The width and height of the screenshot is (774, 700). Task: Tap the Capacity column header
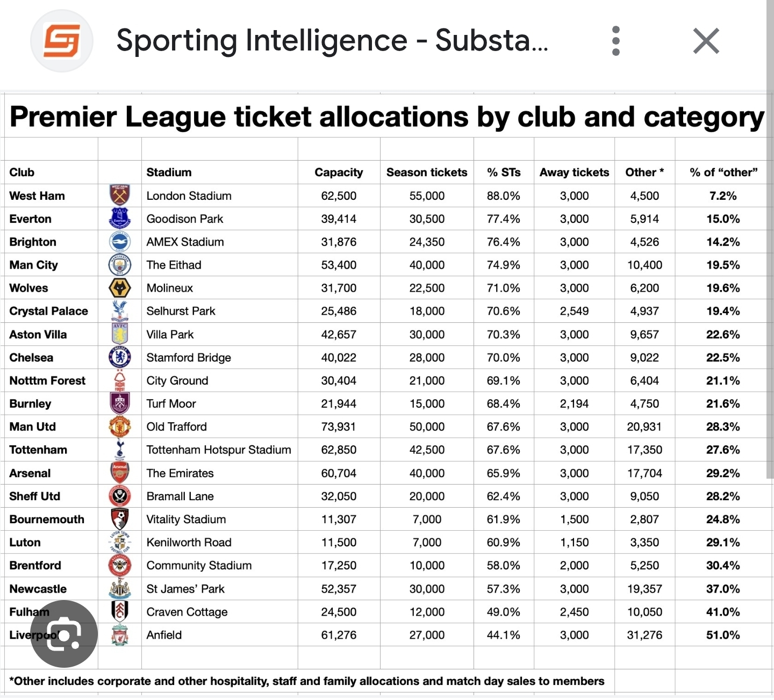pos(339,172)
